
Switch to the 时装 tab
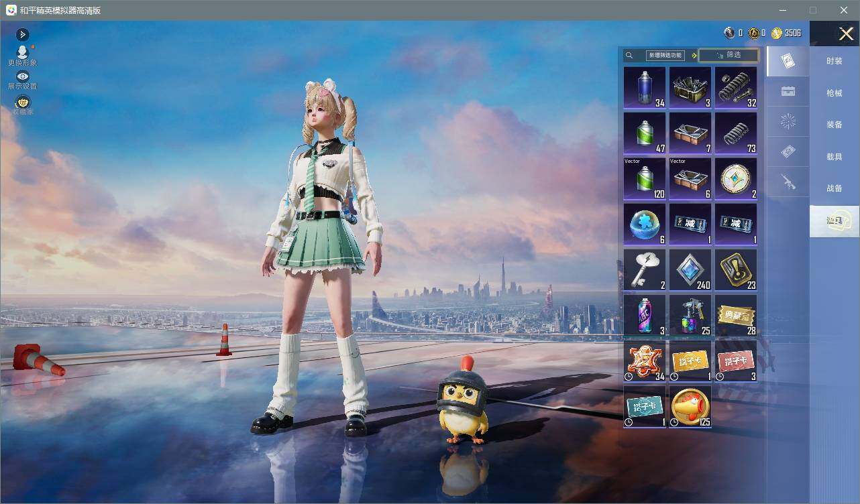point(835,61)
